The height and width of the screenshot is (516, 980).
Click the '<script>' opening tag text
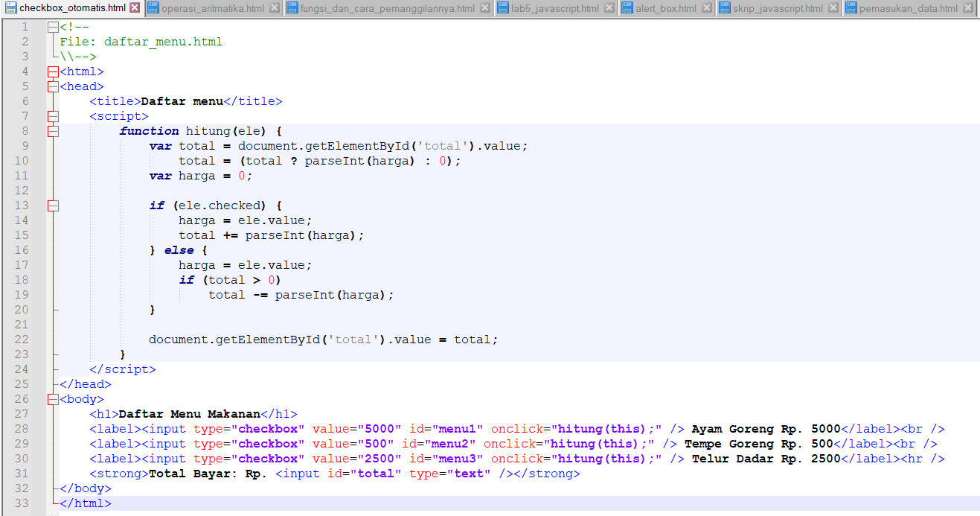[119, 116]
